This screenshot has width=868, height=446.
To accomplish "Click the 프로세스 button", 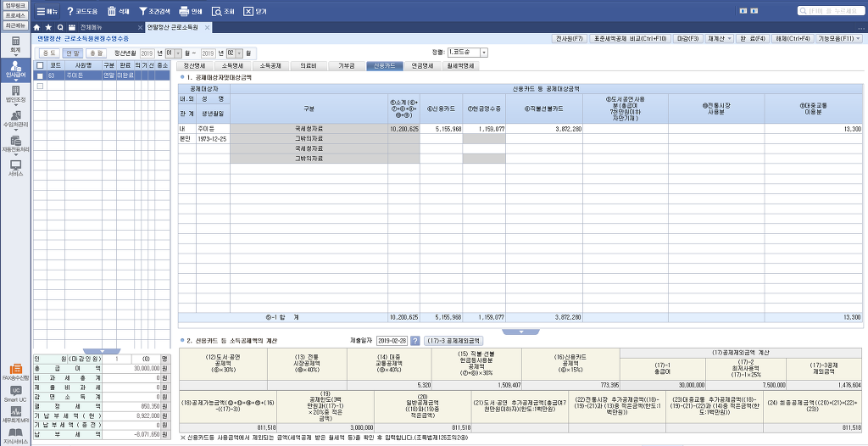I will [x=15, y=15].
